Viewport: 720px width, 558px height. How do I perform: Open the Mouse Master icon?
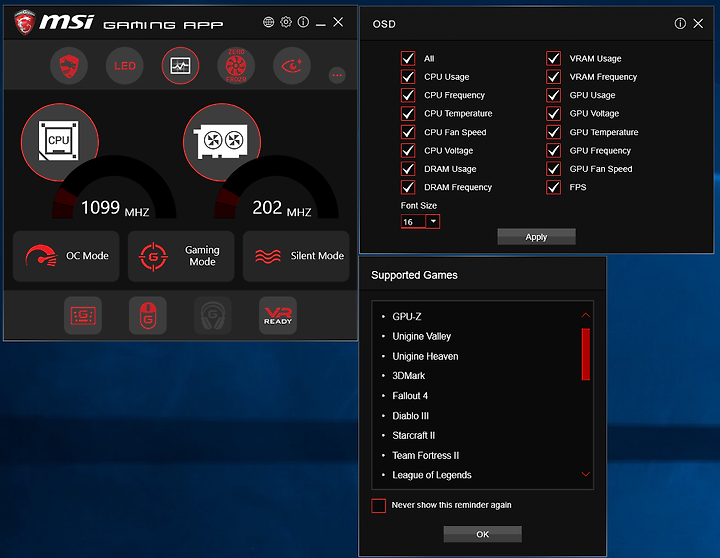[x=148, y=316]
